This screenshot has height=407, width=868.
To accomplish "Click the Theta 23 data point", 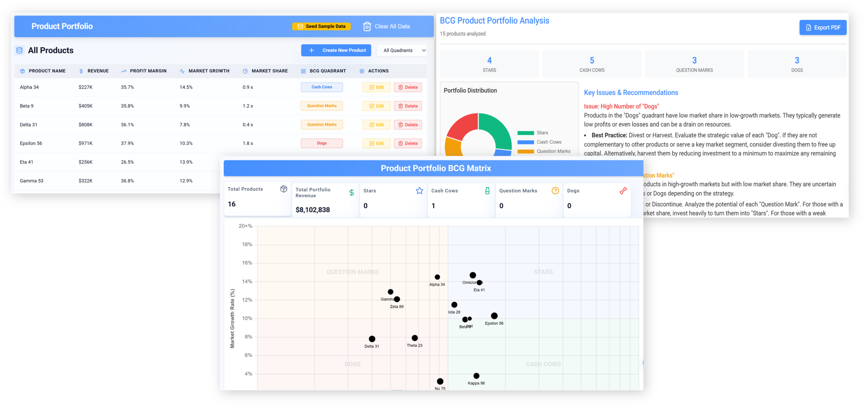I will [414, 338].
